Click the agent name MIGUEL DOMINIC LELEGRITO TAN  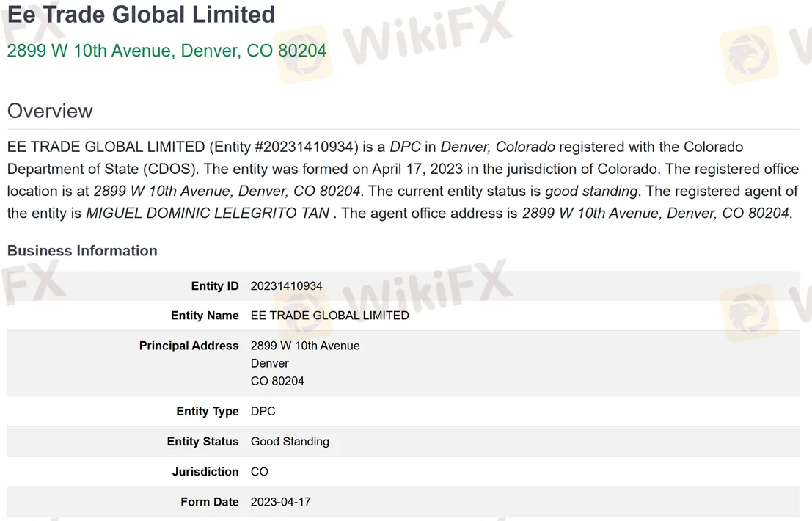coord(207,214)
